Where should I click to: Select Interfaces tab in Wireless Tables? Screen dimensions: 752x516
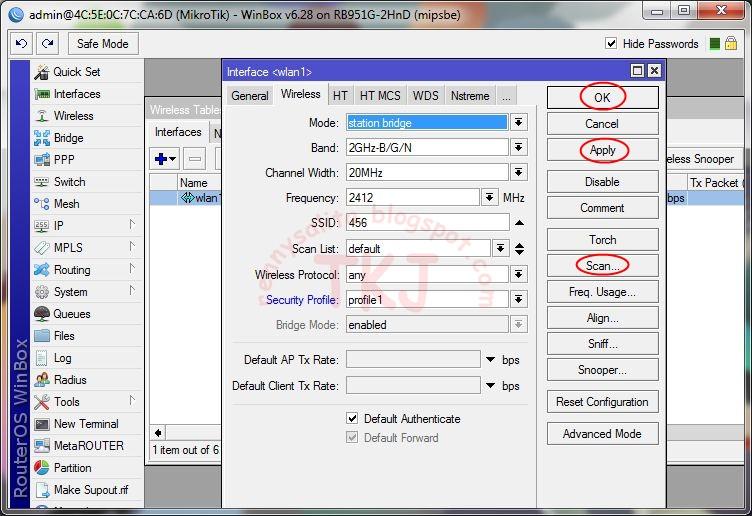pyautogui.click(x=178, y=132)
